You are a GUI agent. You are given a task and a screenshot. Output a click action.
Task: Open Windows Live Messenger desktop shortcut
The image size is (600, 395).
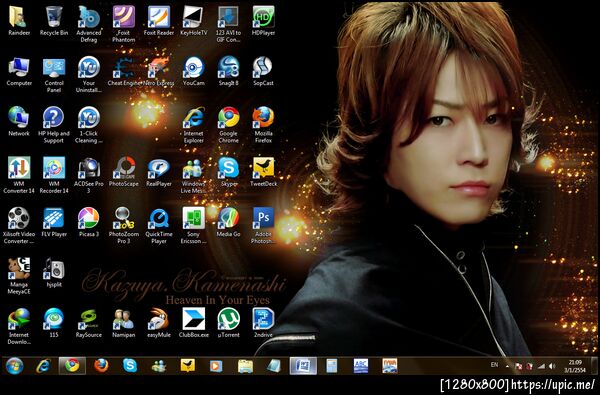tap(194, 175)
